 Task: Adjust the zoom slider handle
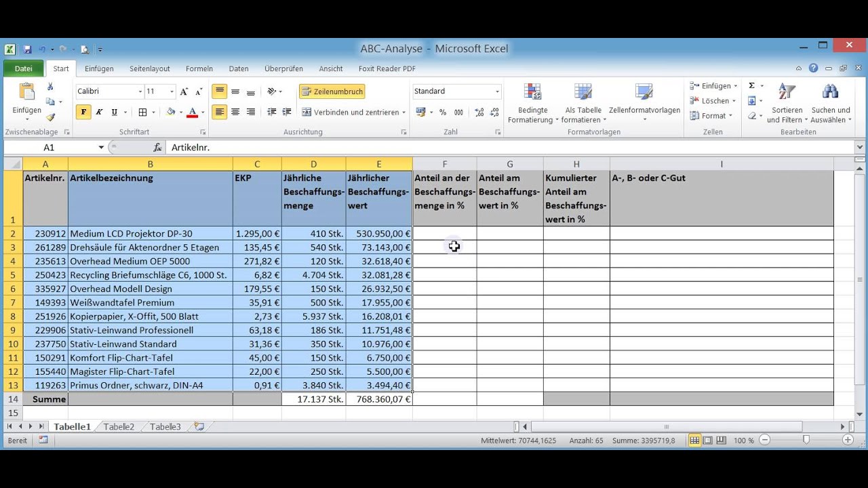[806, 440]
